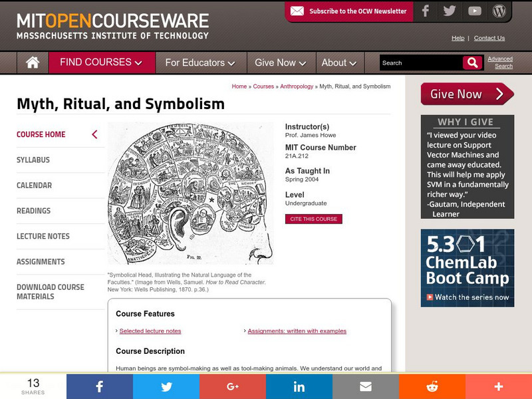Open Selected lecture notes link

tap(150, 331)
